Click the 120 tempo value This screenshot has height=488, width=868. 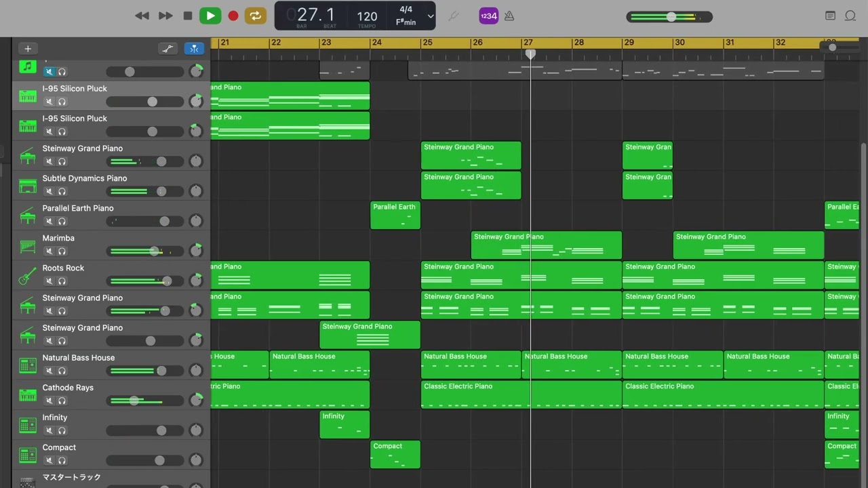click(x=367, y=16)
